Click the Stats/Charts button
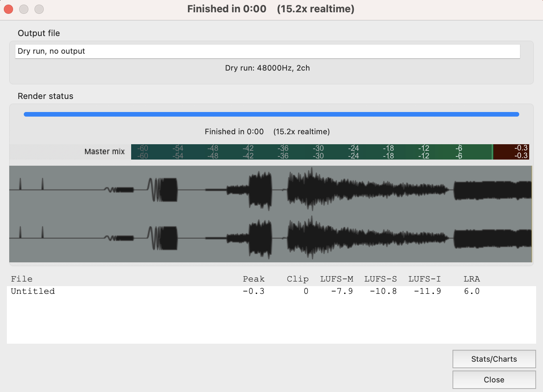This screenshot has width=543, height=392. tap(494, 359)
